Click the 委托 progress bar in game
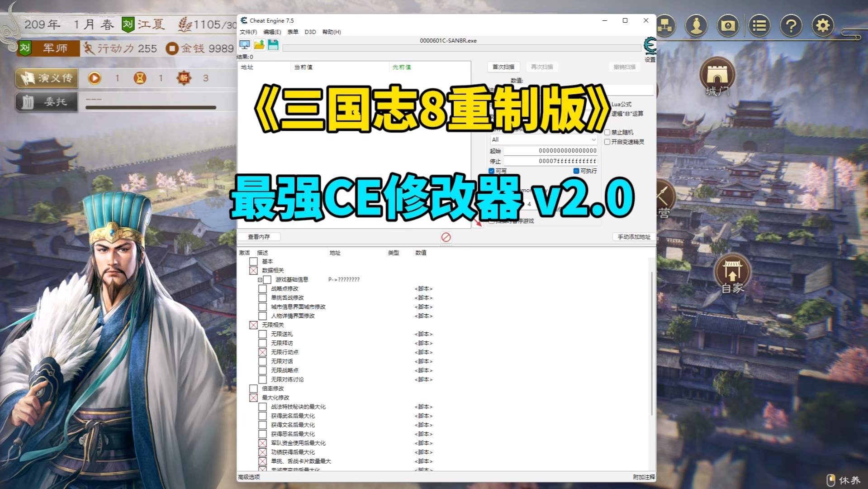 coord(151,107)
